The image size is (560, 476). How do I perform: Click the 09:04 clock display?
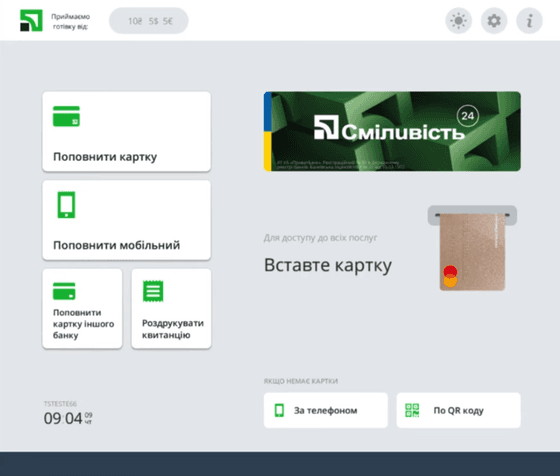tap(63, 418)
